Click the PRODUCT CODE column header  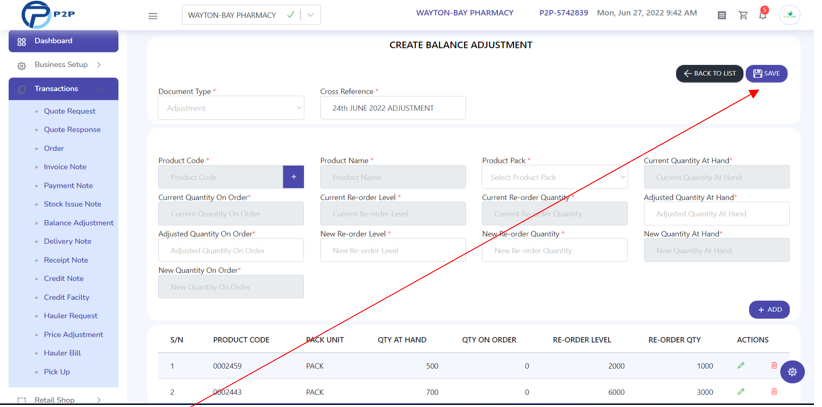pyautogui.click(x=241, y=340)
